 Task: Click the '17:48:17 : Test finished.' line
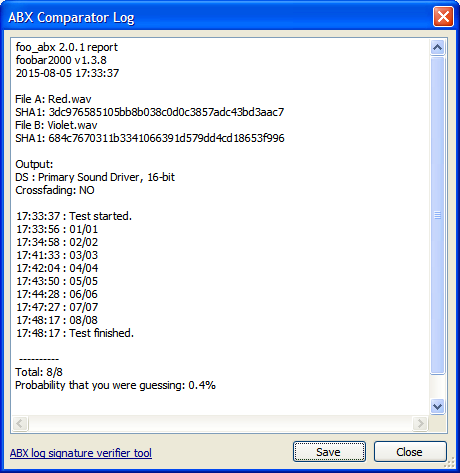[x=75, y=333]
